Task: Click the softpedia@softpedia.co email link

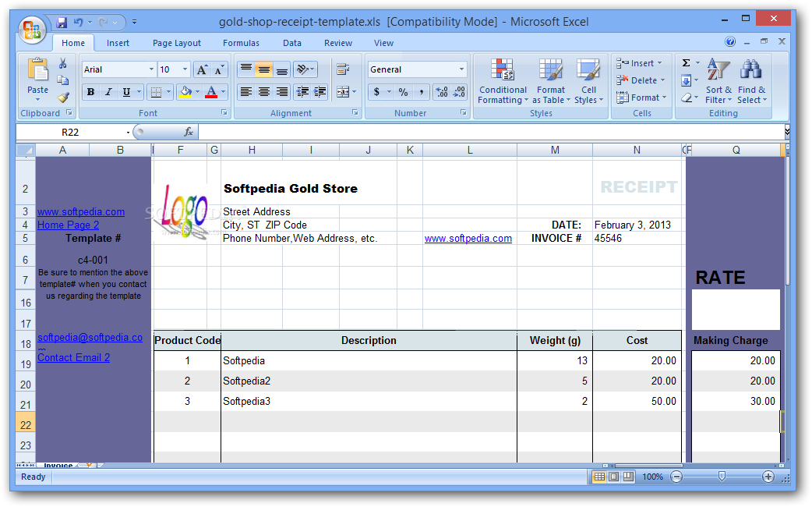Action: click(90, 338)
